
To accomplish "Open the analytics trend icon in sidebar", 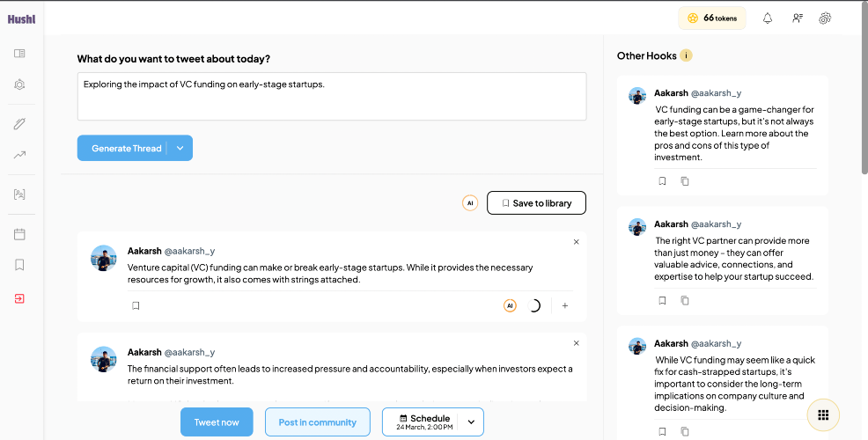I will click(x=19, y=155).
